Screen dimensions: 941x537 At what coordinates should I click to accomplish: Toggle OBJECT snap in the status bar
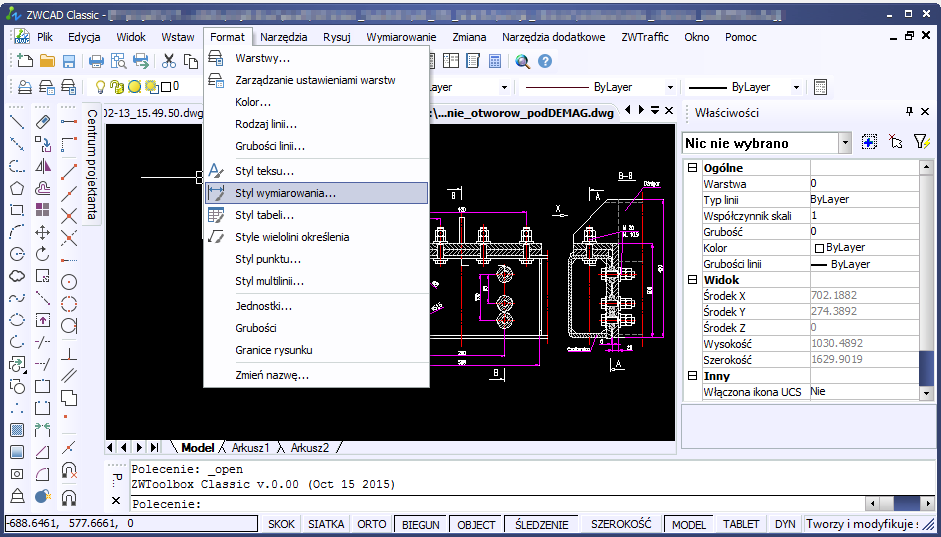tap(476, 524)
